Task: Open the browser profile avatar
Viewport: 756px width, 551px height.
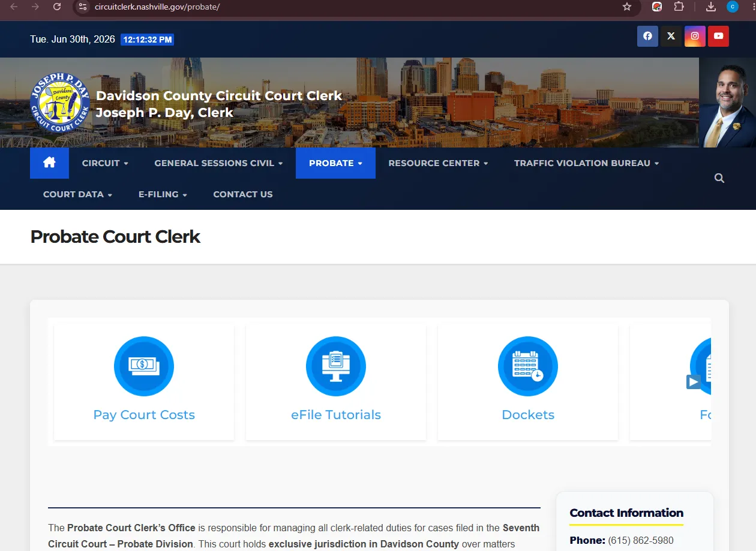Action: (x=733, y=7)
